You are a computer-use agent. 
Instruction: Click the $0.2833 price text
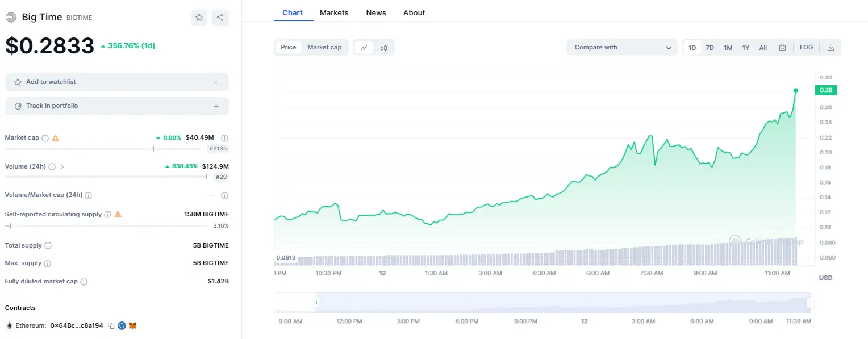pyautogui.click(x=49, y=45)
